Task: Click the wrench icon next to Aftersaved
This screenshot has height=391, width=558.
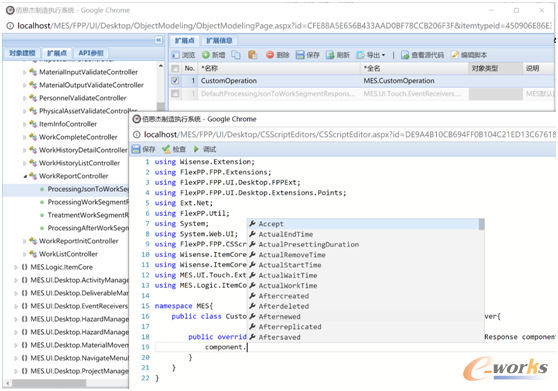Action: (252, 337)
